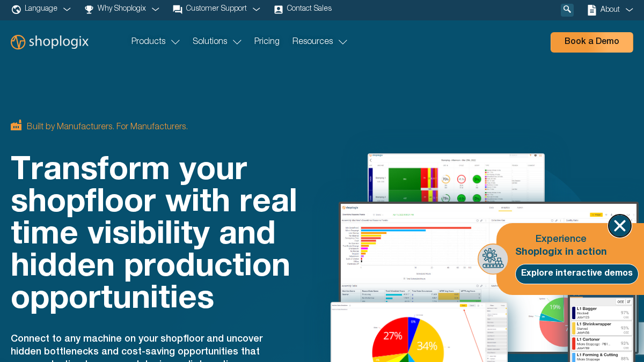
Task: Expand the Solutions menu chevron
Action: point(237,42)
